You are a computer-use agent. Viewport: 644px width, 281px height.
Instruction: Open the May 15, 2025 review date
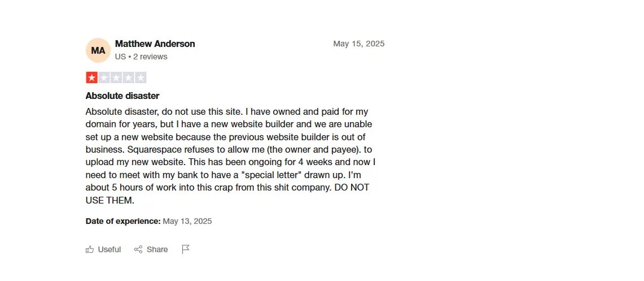[x=359, y=44]
